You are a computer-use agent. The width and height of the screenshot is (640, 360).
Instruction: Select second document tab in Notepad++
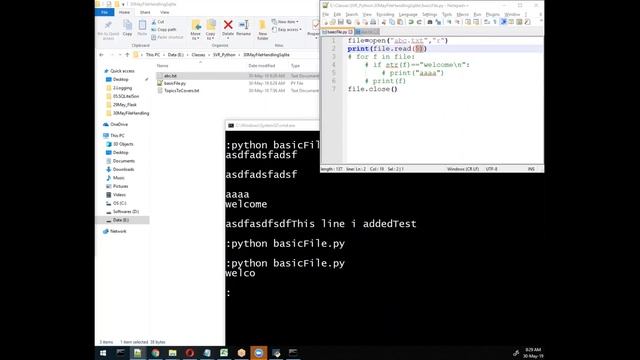point(367,32)
